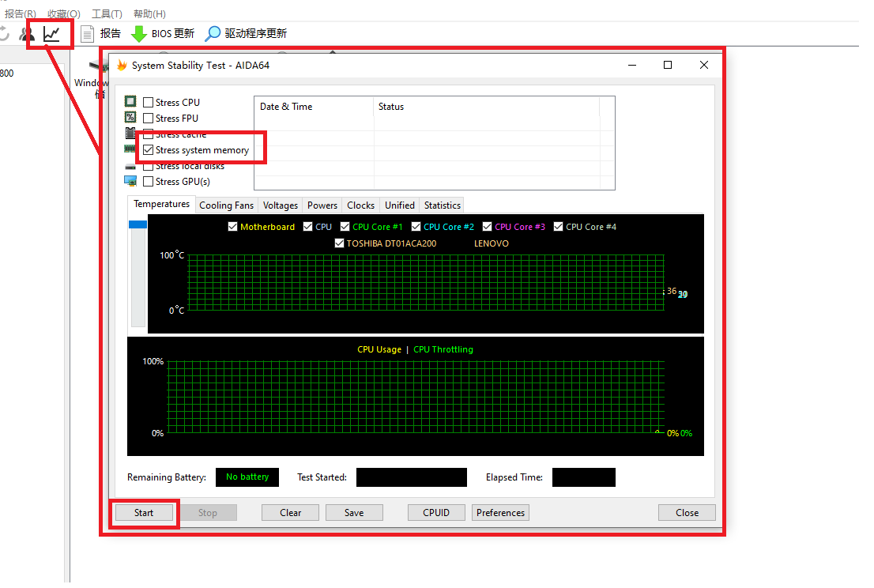The image size is (874, 588).
Task: Enable the Stress GPU(s) checkbox
Action: (x=149, y=182)
